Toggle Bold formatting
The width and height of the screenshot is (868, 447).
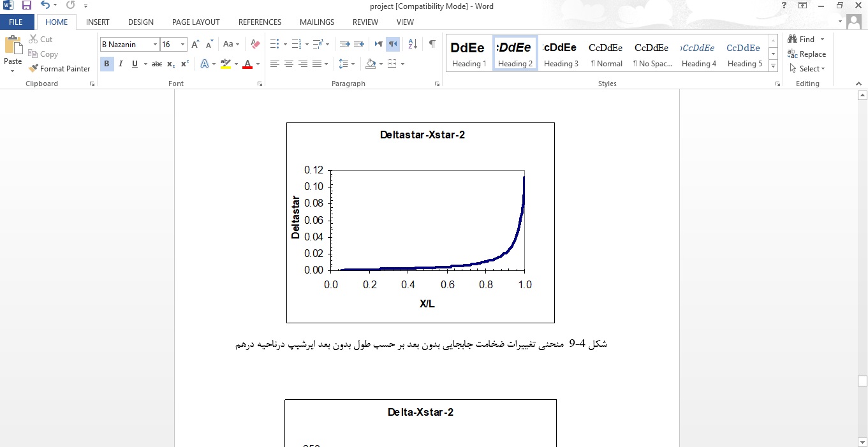tap(107, 64)
